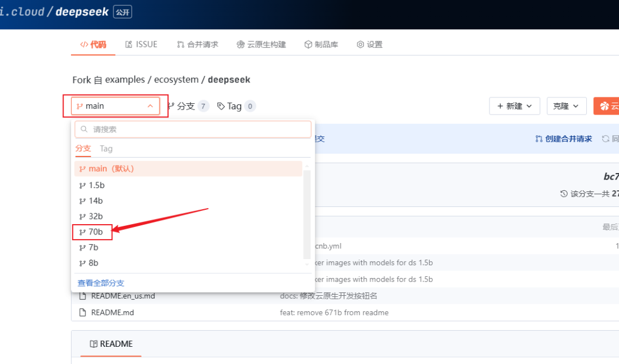Viewport: 619px width, 364px height.
Task: Click the history clock icon near 该分支一共
Action: pos(563,194)
